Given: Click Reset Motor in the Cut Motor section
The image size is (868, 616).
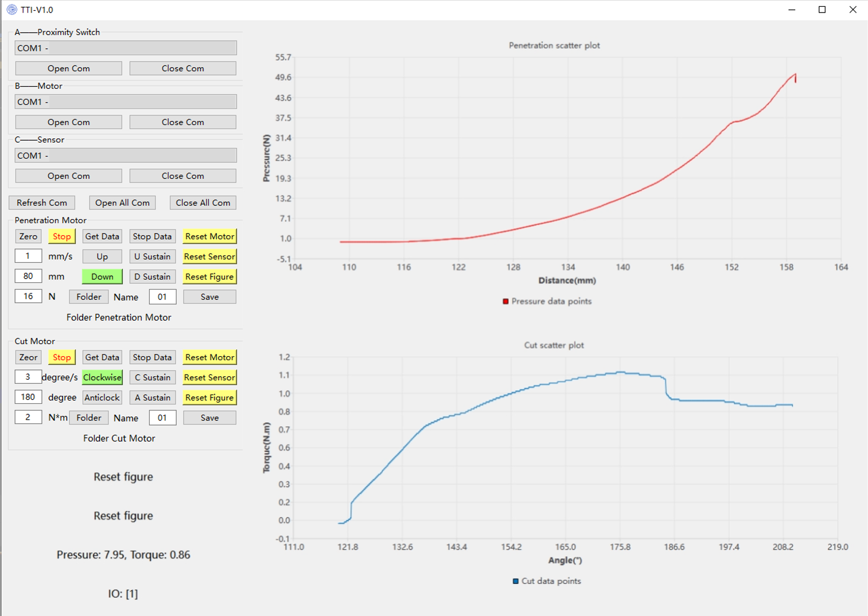Looking at the screenshot, I should (210, 357).
